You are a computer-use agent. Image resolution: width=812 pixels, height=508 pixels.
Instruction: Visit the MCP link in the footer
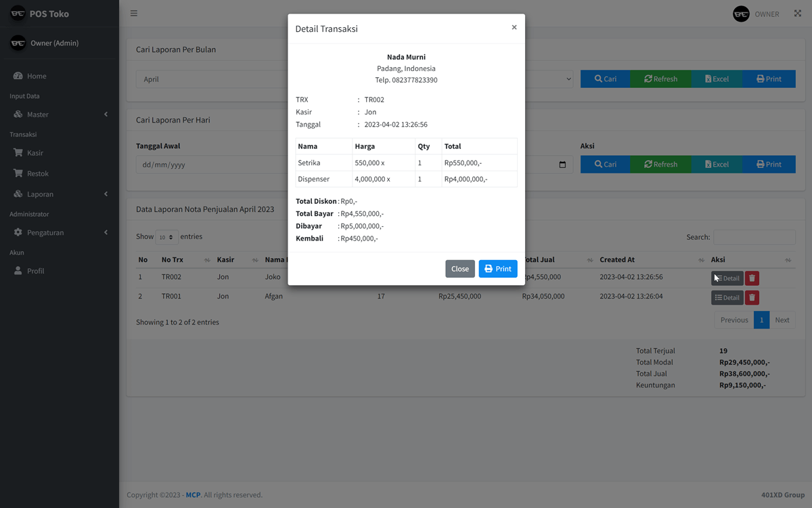pyautogui.click(x=193, y=494)
